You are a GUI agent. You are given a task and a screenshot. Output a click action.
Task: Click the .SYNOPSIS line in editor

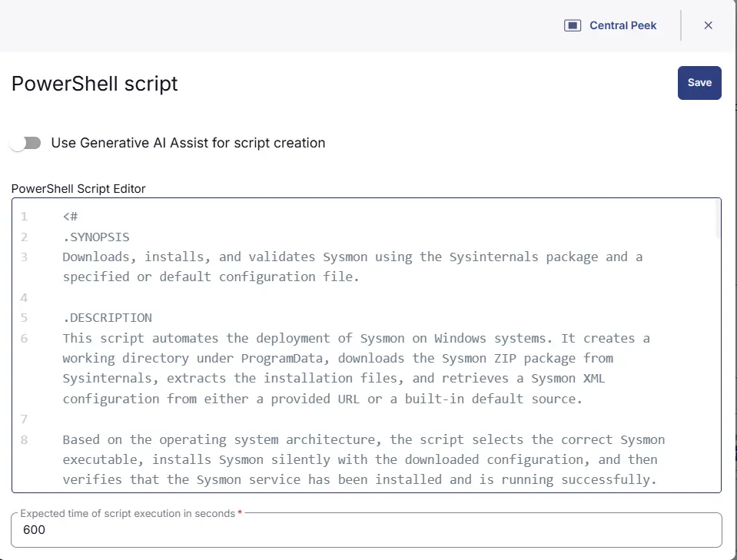96,237
